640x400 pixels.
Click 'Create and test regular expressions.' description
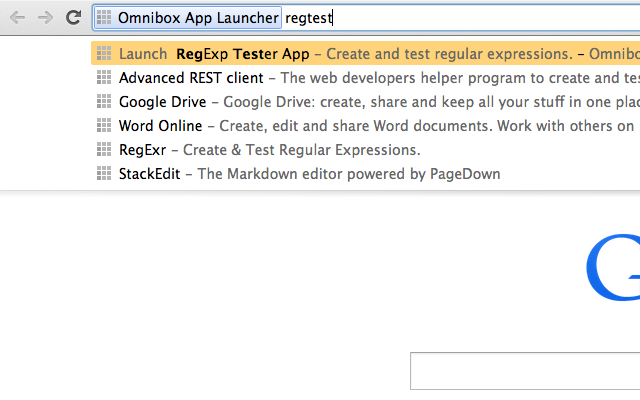(449, 54)
